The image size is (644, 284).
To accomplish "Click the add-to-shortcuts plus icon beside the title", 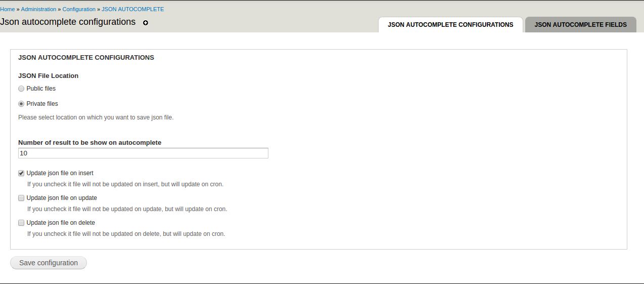I will pyautogui.click(x=146, y=23).
